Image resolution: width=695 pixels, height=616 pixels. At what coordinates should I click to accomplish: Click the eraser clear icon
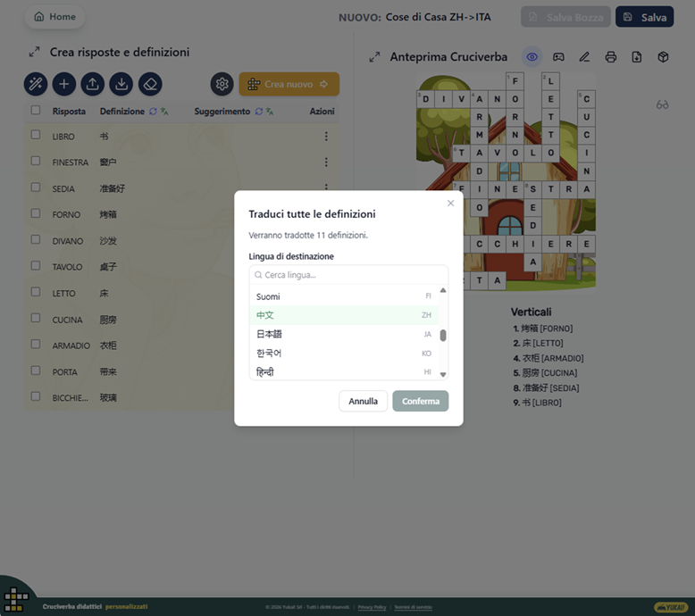click(150, 84)
